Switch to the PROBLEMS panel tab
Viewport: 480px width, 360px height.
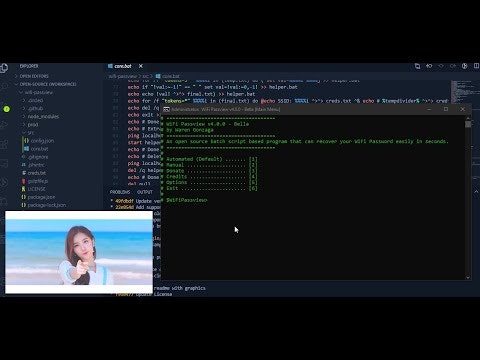click(x=120, y=192)
